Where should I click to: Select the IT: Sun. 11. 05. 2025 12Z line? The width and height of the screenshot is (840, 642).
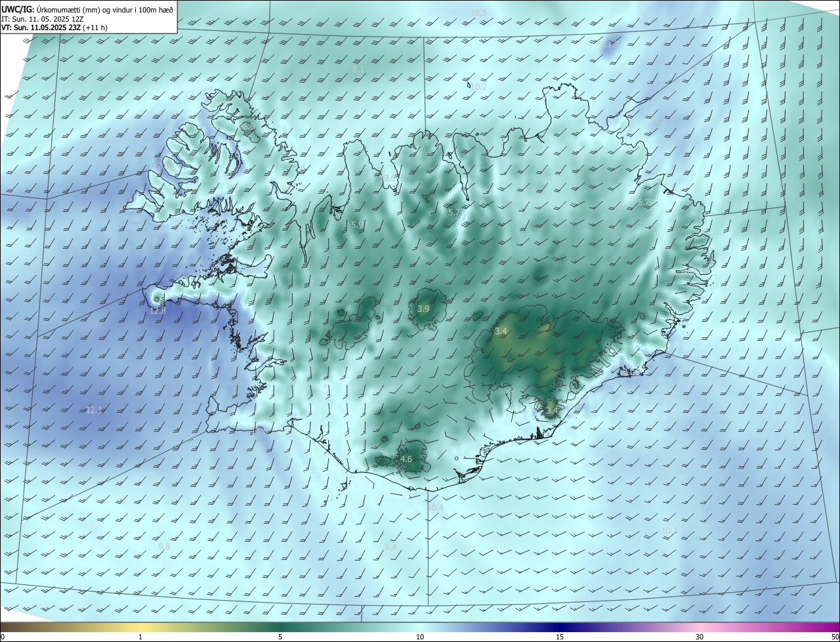pyautogui.click(x=43, y=18)
